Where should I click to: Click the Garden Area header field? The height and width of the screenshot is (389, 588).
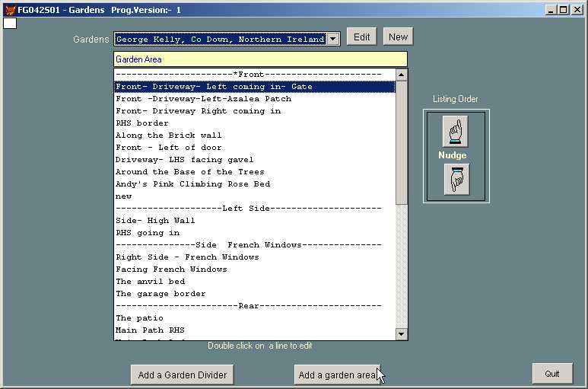(260, 59)
